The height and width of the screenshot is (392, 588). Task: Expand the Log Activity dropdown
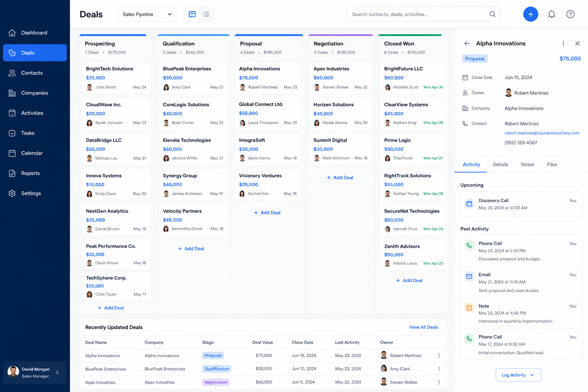(x=518, y=375)
